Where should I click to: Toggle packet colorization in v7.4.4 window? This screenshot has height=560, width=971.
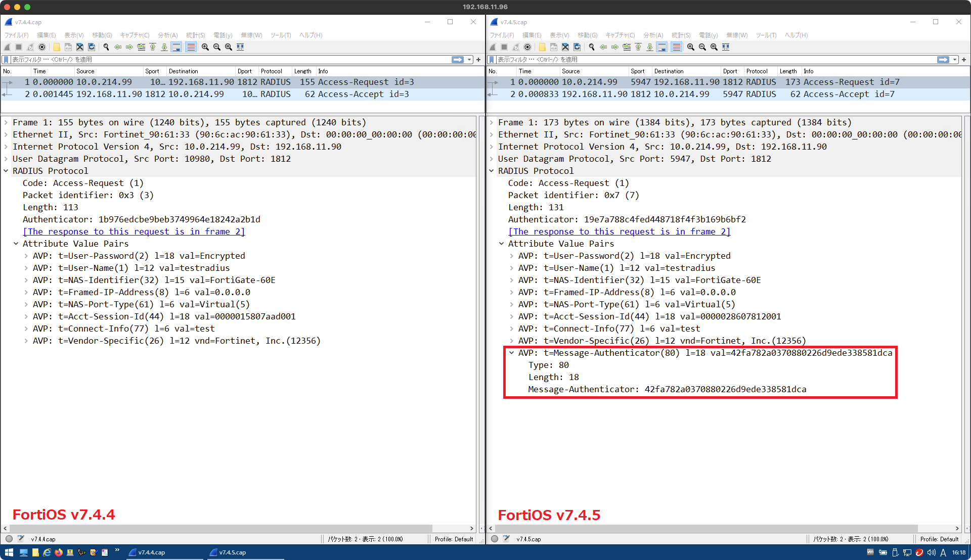[191, 47]
